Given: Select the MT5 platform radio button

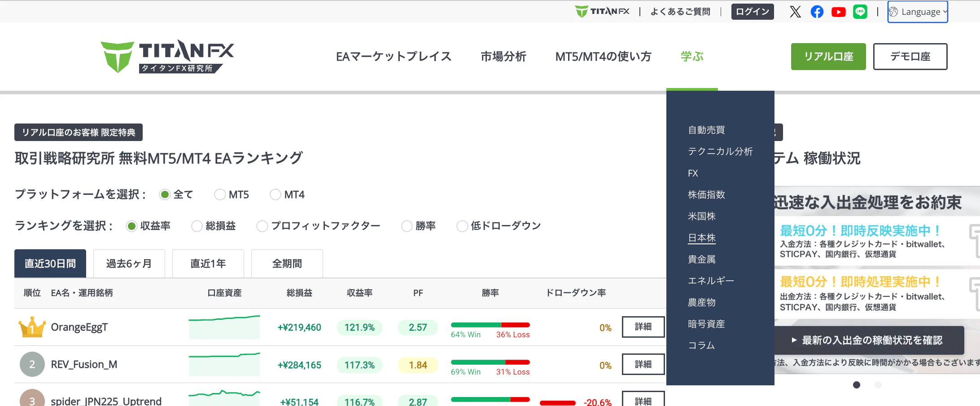Looking at the screenshot, I should point(220,194).
